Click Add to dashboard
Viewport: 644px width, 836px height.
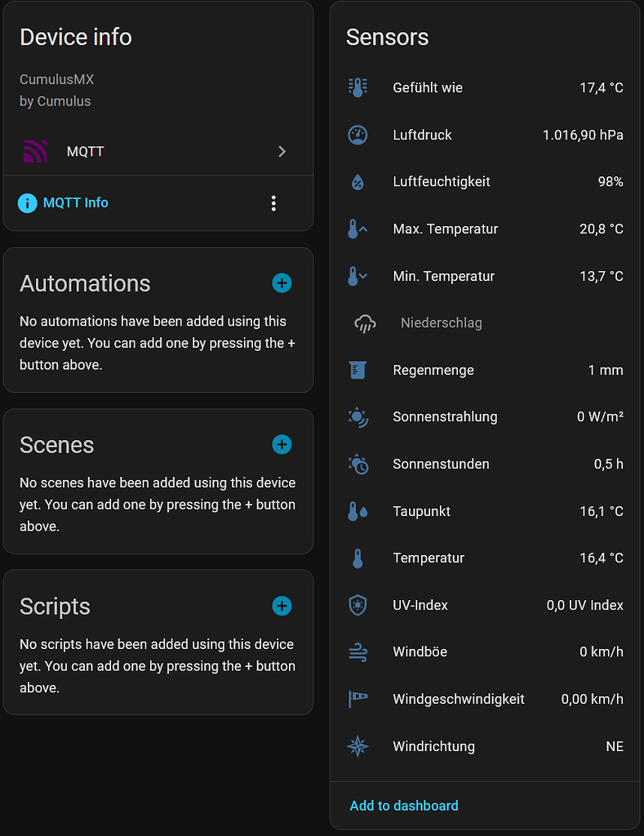pos(404,806)
